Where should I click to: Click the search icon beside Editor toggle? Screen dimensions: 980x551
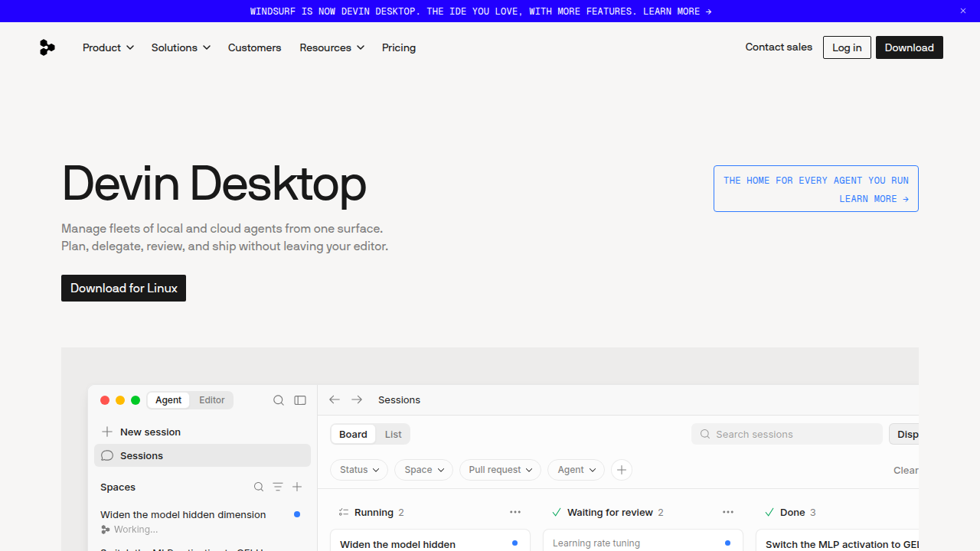point(279,400)
